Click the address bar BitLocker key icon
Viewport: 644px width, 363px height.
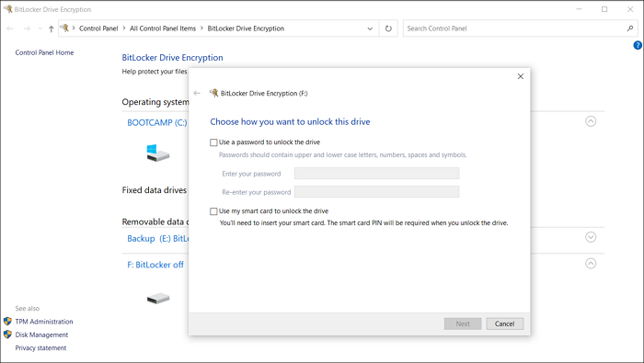pos(64,28)
